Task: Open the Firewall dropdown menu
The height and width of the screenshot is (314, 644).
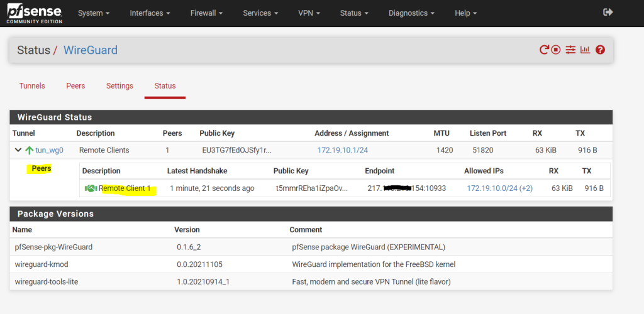Action: point(206,13)
